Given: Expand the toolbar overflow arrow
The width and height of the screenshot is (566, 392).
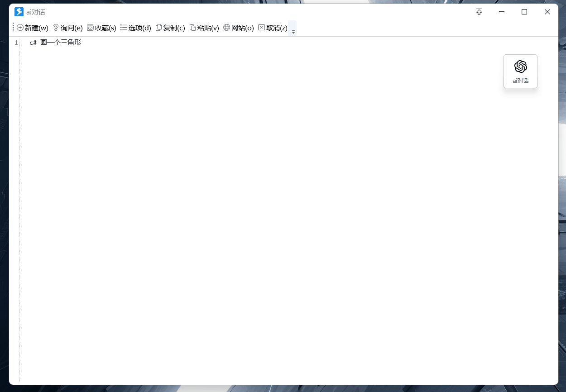Looking at the screenshot, I should pos(293,29).
